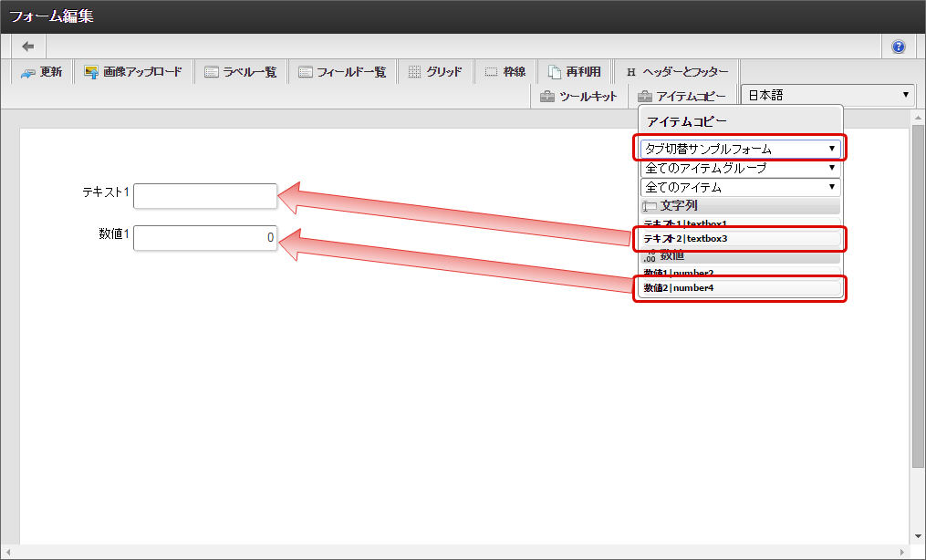926x560 pixels.
Task: Click the テキスト1 input field
Action: click(x=205, y=196)
